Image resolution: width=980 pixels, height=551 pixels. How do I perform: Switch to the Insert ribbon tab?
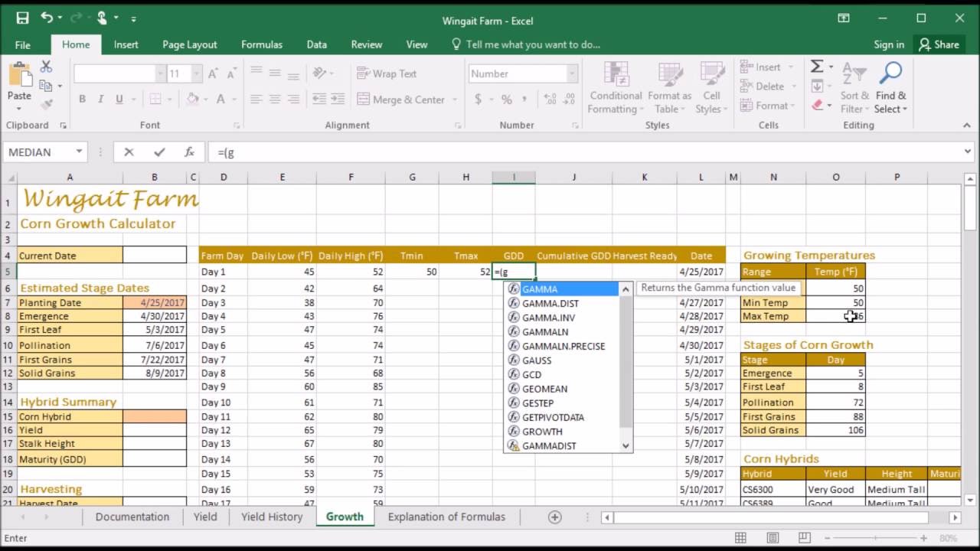point(126,44)
